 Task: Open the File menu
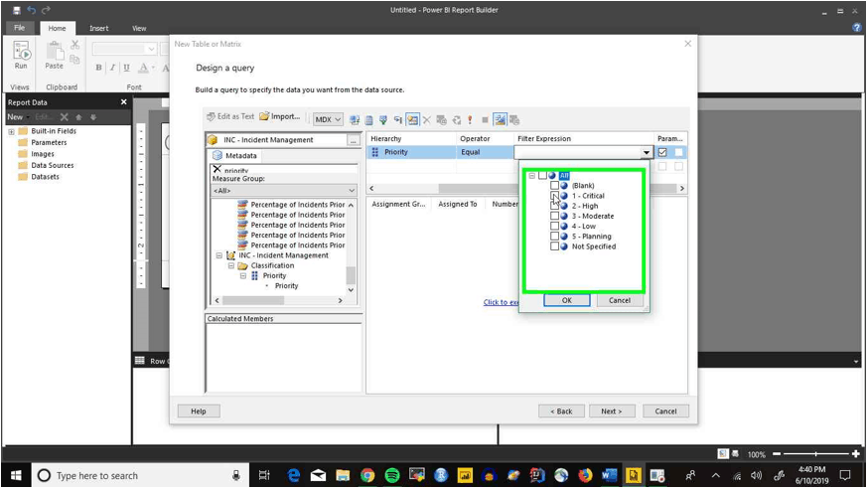click(x=20, y=28)
